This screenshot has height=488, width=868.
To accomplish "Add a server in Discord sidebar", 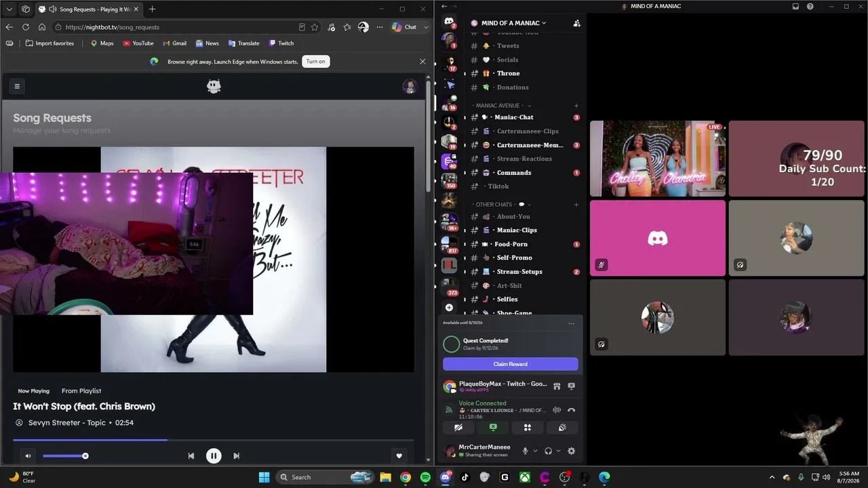I will [x=449, y=308].
